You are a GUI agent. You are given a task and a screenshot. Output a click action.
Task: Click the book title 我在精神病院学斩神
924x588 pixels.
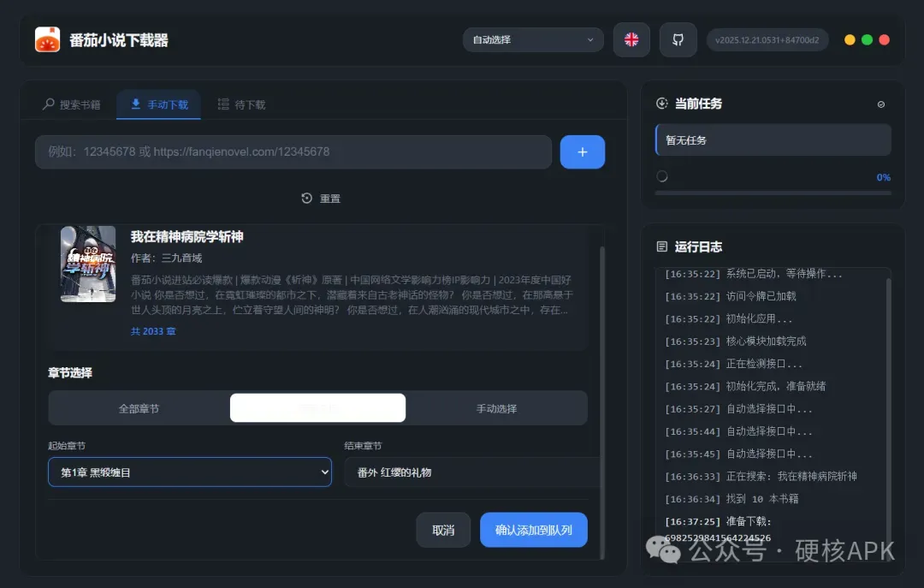coord(187,236)
